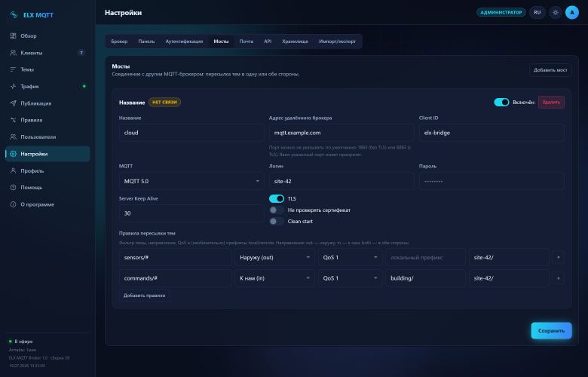This screenshot has height=377, width=588.
Task: Click the empty локальный префикс field
Action: [425, 257]
